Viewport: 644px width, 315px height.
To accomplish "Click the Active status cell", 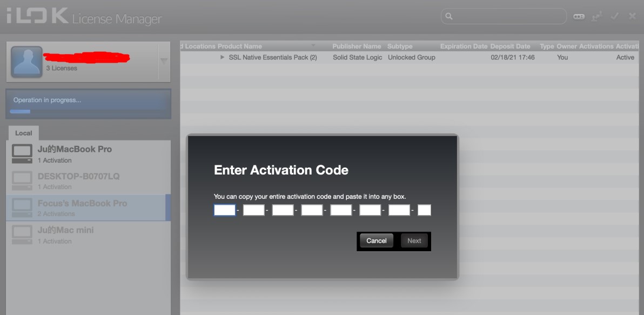I will [625, 57].
